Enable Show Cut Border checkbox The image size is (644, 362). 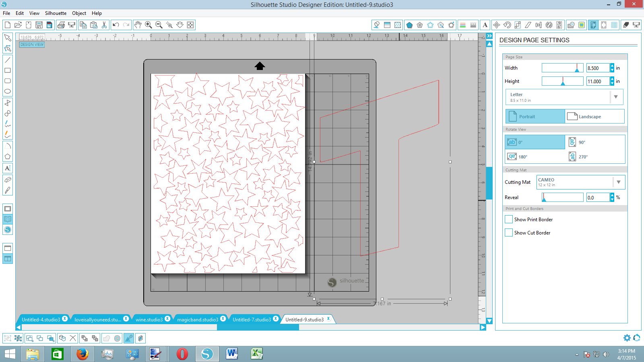(x=509, y=232)
